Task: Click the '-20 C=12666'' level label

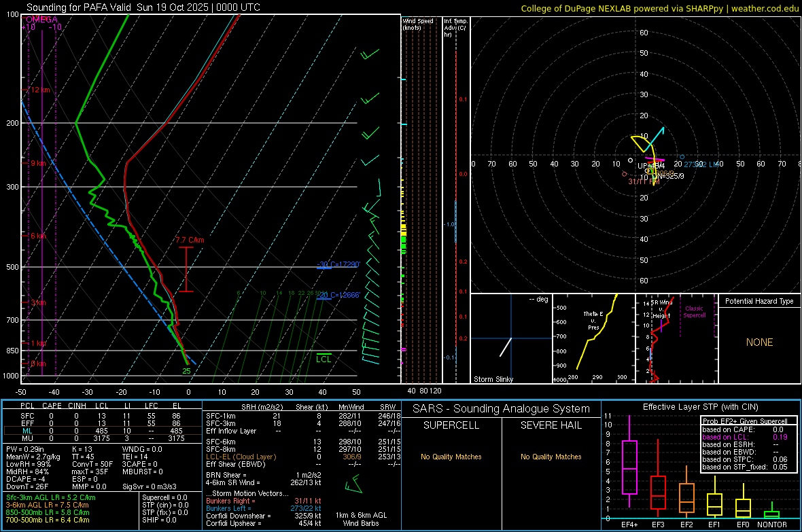Action: [338, 295]
